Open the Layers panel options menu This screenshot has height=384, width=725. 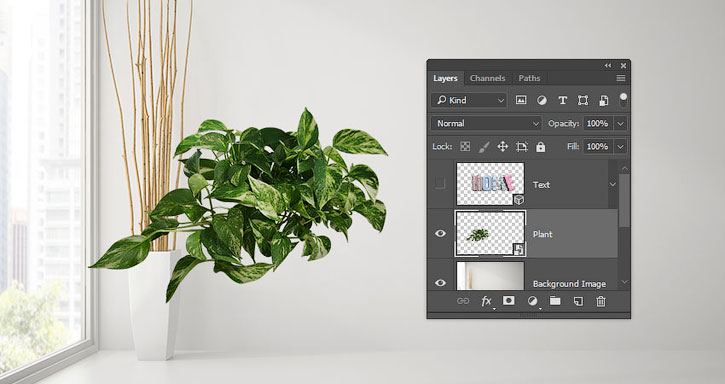click(621, 78)
